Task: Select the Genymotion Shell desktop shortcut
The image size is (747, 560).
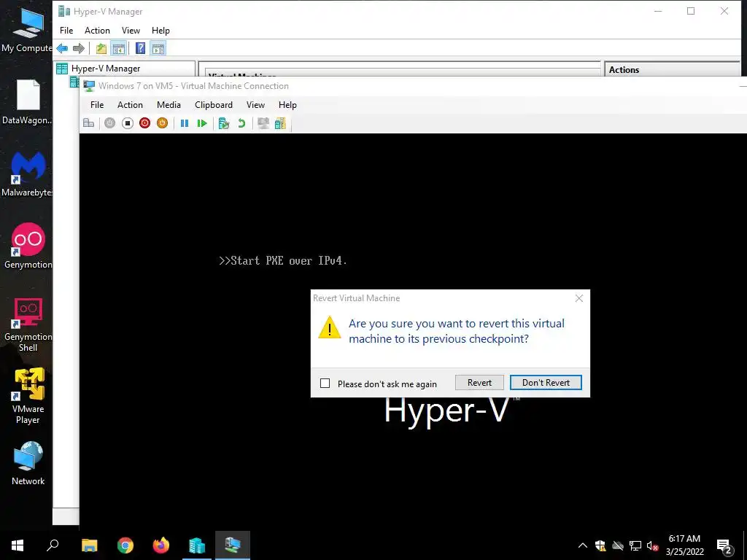Action: 28,324
